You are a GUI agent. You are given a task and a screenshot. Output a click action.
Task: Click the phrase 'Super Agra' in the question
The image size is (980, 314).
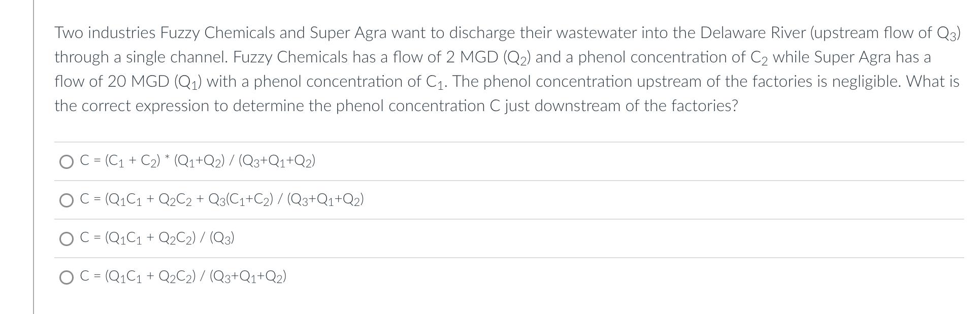click(348, 33)
